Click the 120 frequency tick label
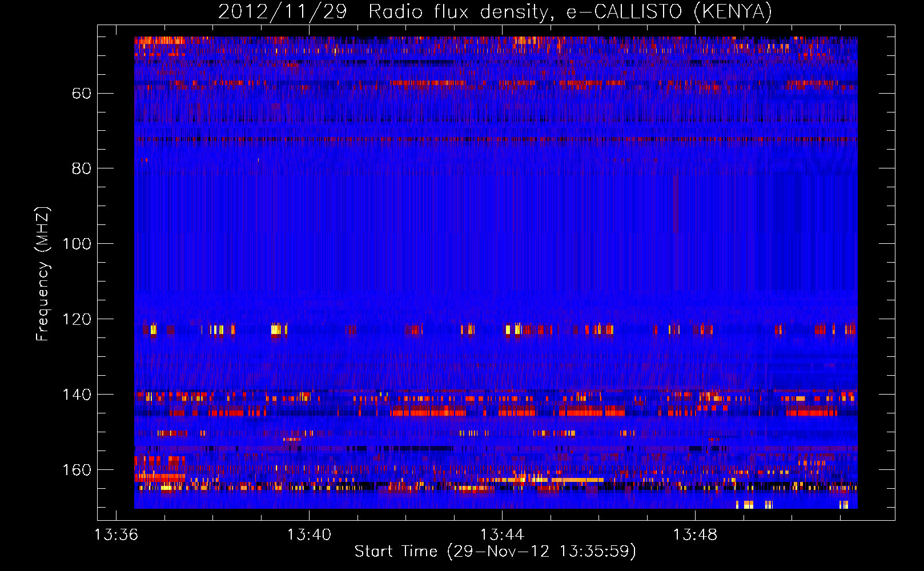924x571 pixels. coord(77,319)
